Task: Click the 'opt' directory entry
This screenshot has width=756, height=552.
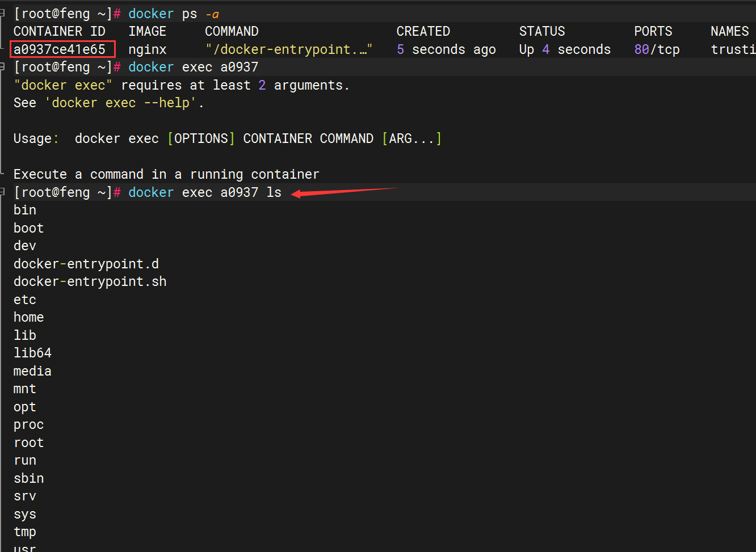Action: click(x=25, y=407)
